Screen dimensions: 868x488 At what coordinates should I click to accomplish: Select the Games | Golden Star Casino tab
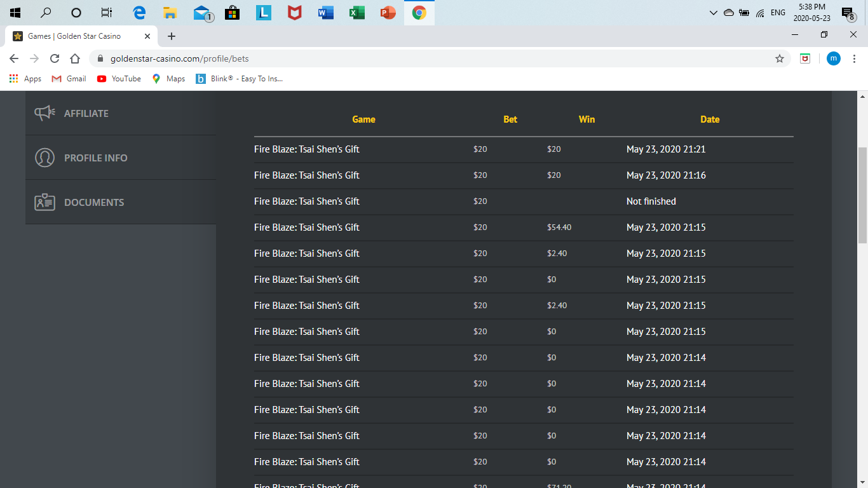click(x=83, y=36)
